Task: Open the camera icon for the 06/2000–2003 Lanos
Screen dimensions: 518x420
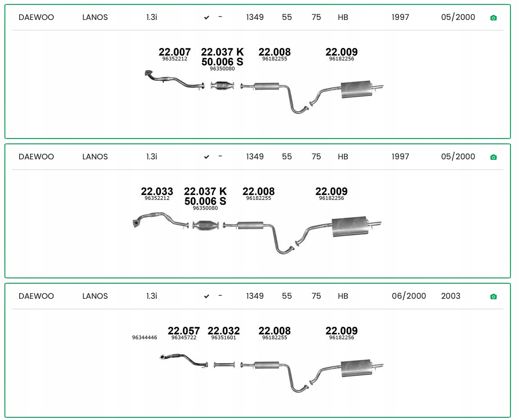Action: click(x=493, y=297)
